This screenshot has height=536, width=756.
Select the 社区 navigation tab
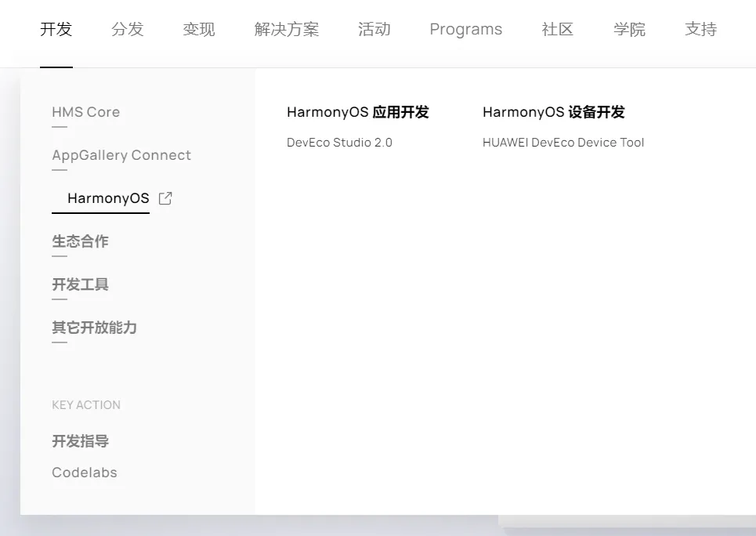click(x=557, y=29)
